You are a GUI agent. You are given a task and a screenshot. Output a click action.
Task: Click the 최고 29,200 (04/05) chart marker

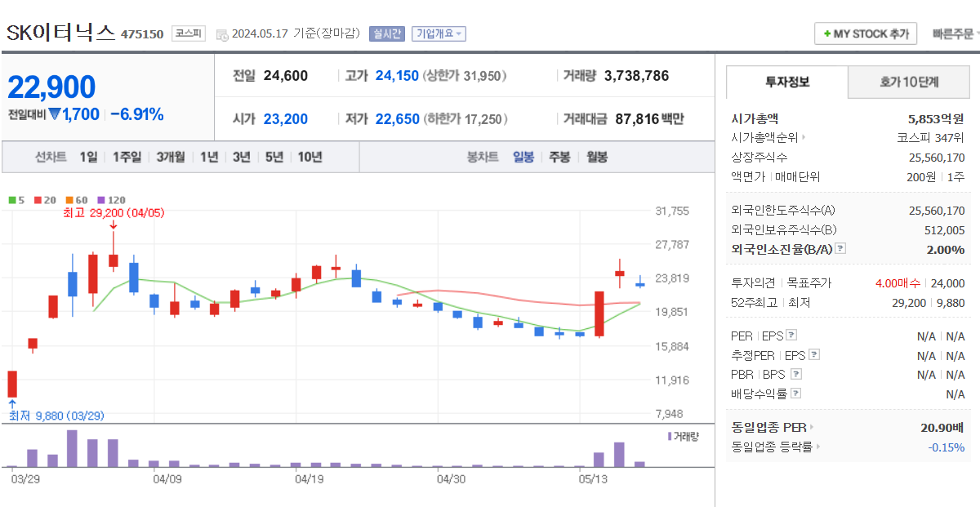pos(114,213)
